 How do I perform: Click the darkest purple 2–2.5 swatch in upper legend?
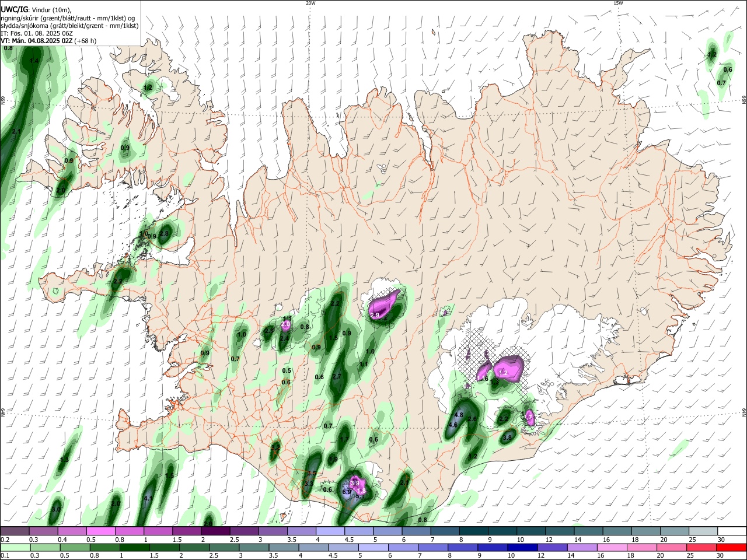(216, 531)
